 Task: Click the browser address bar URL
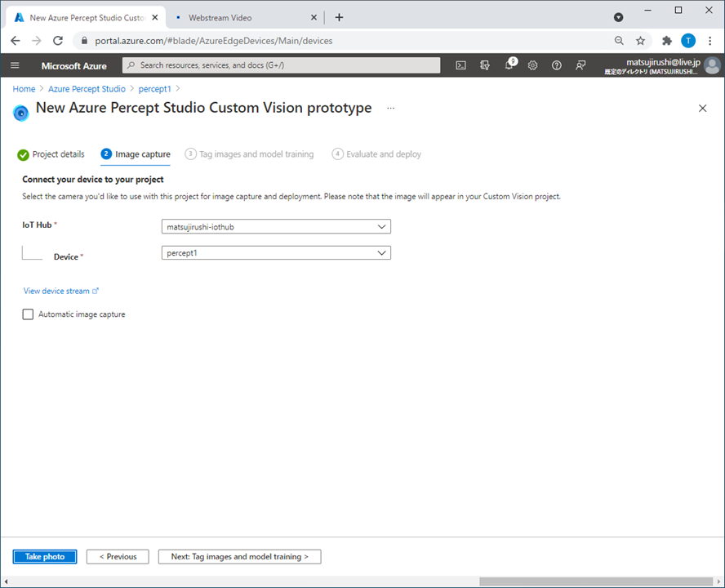point(214,41)
